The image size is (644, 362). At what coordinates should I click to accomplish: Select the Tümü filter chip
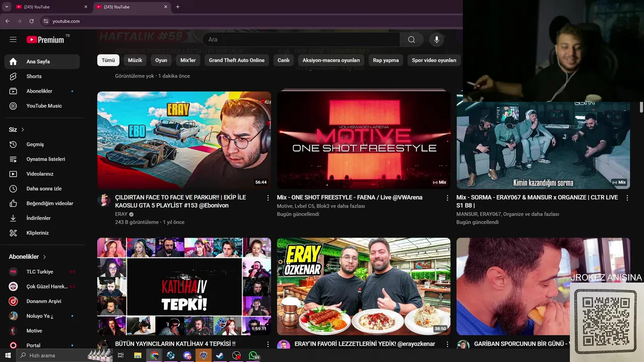click(x=108, y=60)
